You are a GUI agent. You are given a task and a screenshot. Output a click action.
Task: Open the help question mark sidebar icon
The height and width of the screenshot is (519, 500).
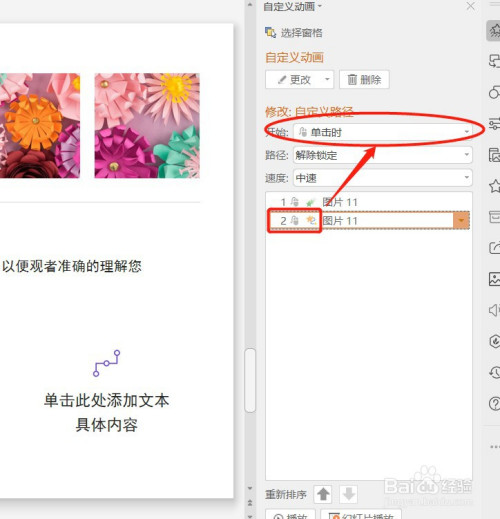click(x=495, y=403)
